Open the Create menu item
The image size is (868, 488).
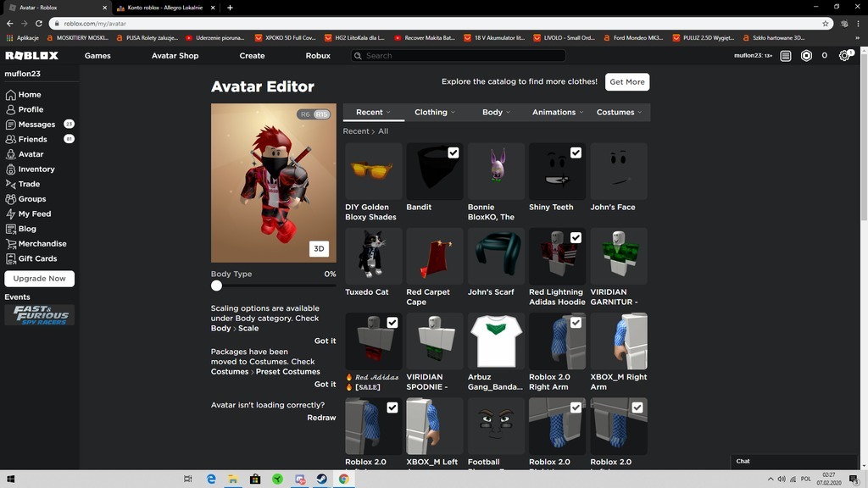pos(252,56)
